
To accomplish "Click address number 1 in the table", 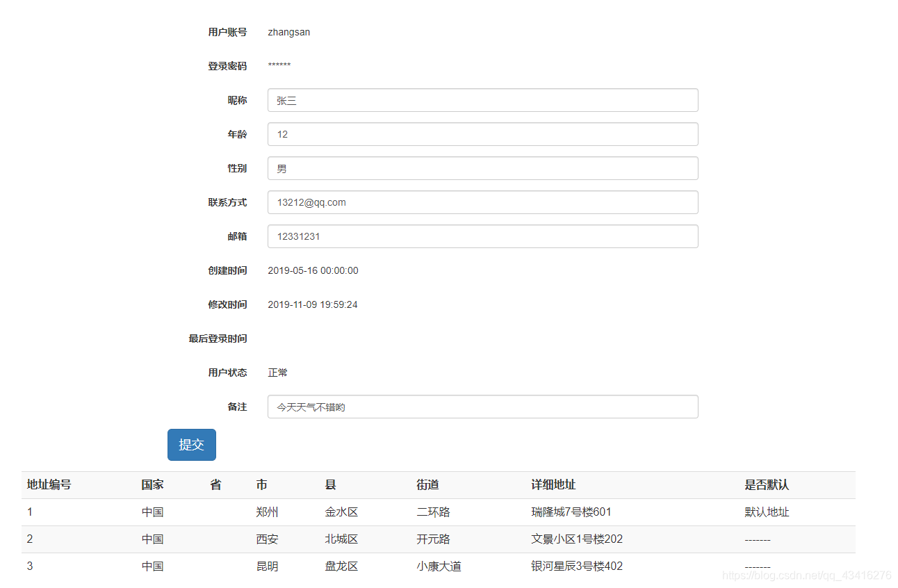I will tap(30, 512).
